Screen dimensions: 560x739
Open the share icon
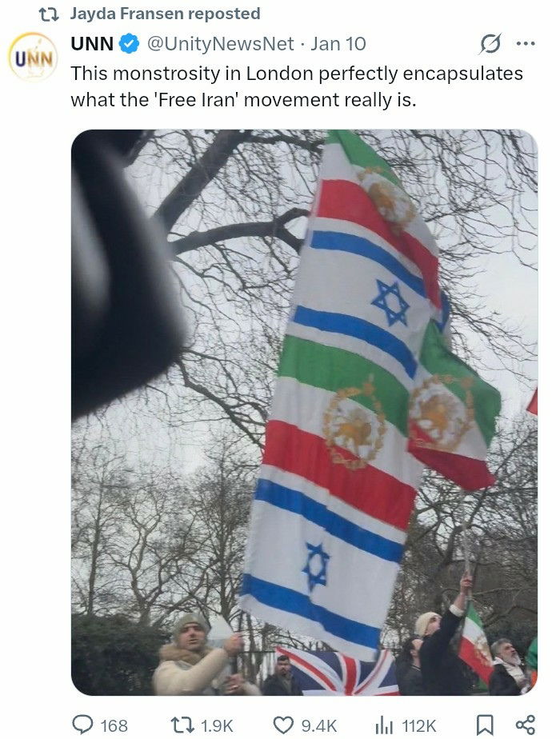coord(525,725)
